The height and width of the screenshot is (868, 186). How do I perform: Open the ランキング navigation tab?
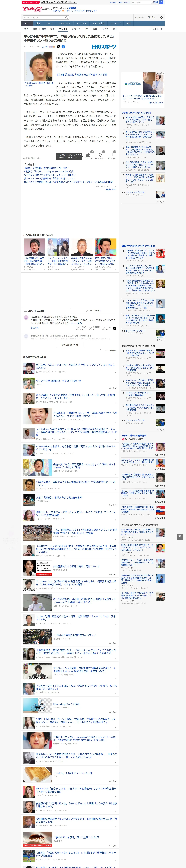(x=115, y=24)
